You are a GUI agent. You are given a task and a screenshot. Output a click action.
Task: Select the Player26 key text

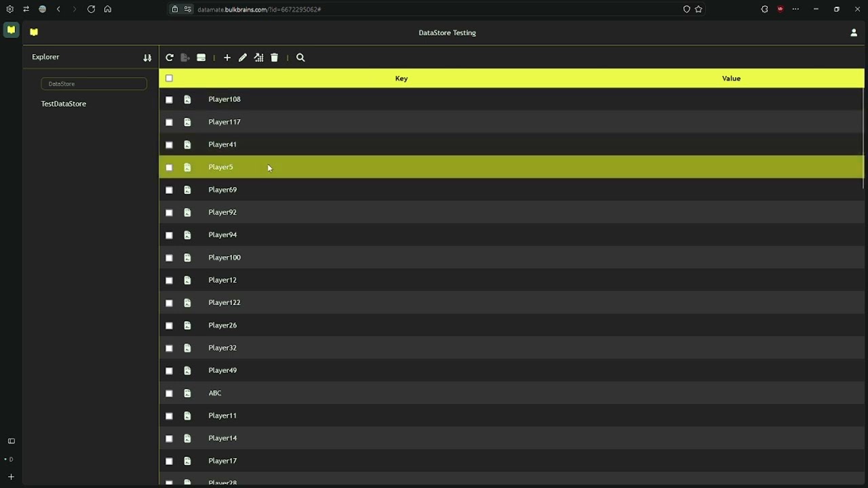[222, 325]
